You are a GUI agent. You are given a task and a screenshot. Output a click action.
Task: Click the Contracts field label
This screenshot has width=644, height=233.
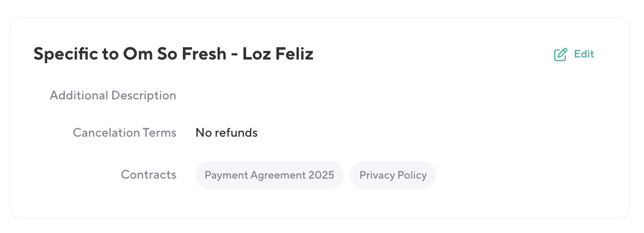tap(148, 174)
